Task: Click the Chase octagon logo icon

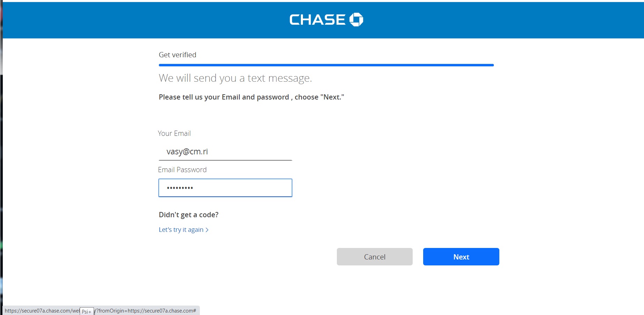Action: (x=356, y=20)
